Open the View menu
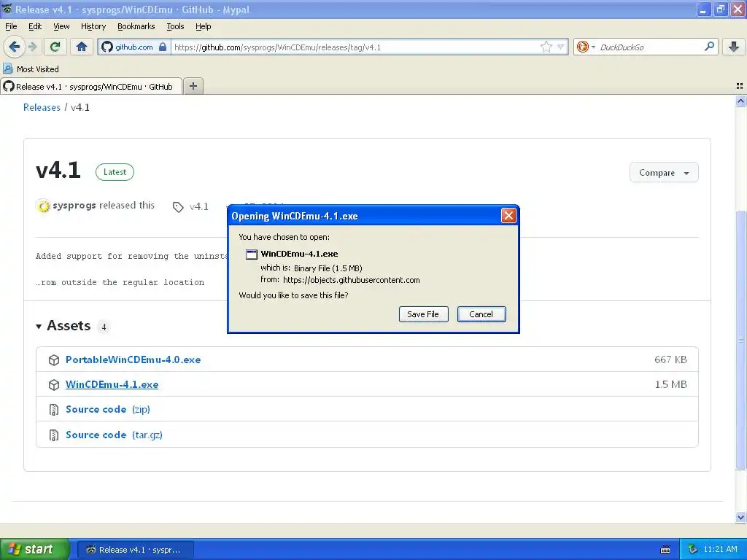Viewport: 747px width, 560px height. (61, 26)
